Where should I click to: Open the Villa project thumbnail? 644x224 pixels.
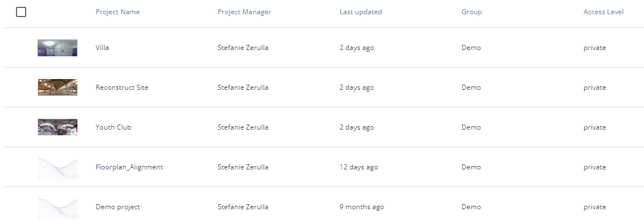(x=58, y=48)
